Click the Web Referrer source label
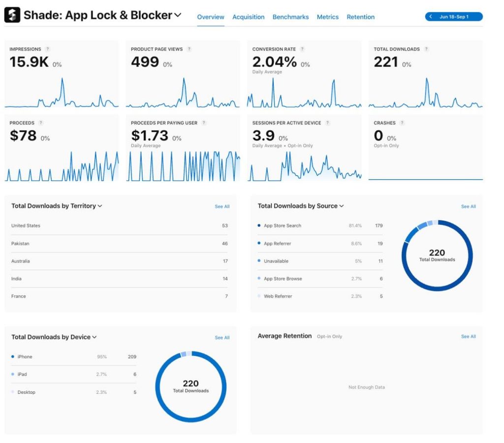 (278, 296)
